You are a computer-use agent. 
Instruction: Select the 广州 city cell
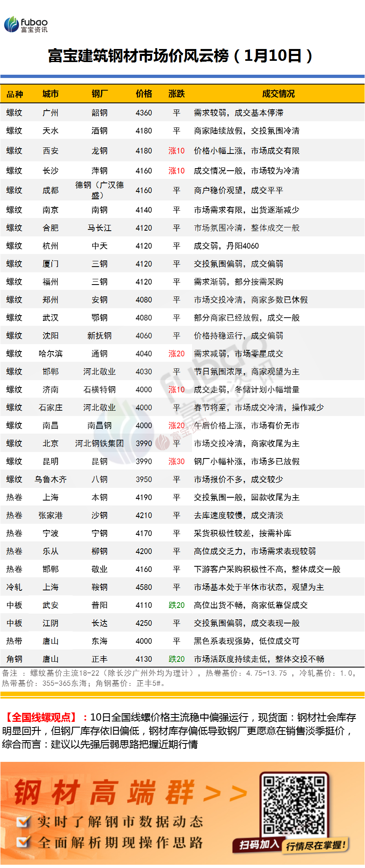pyautogui.click(x=51, y=113)
